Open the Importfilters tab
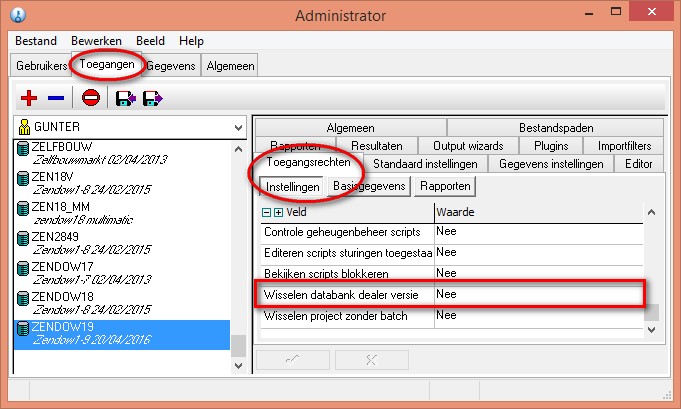This screenshot has width=681, height=409. click(x=624, y=145)
